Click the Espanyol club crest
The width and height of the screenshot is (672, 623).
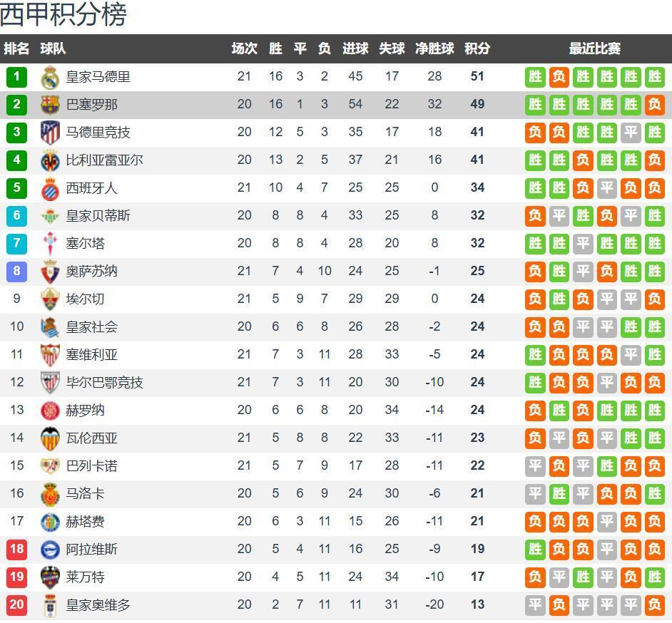[49, 188]
